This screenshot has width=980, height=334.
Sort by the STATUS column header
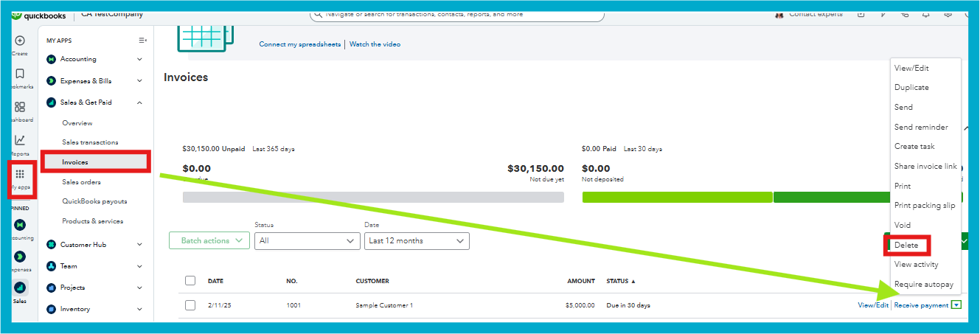click(620, 281)
